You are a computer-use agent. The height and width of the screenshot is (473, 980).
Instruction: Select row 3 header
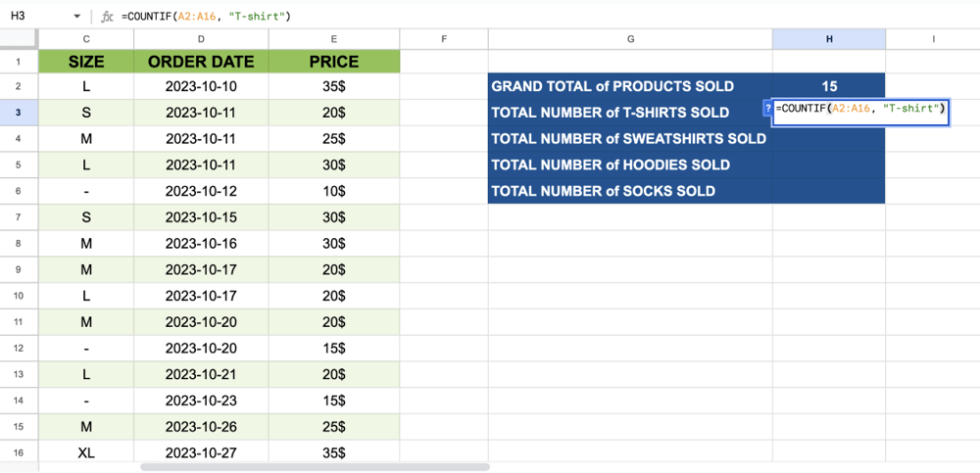(19, 113)
